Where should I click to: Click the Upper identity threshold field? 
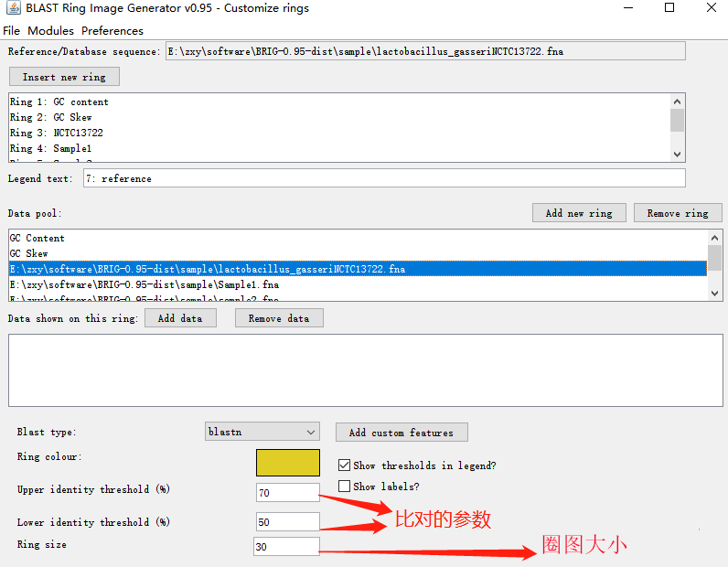[288, 492]
